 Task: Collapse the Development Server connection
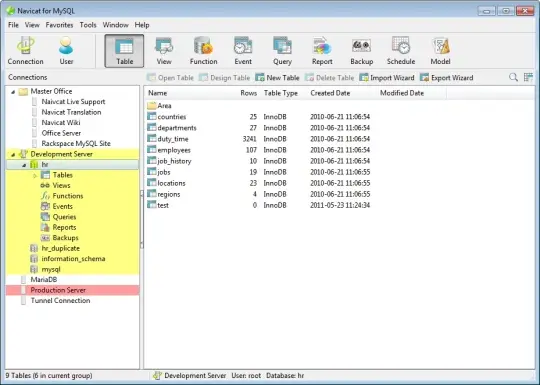click(x=13, y=154)
